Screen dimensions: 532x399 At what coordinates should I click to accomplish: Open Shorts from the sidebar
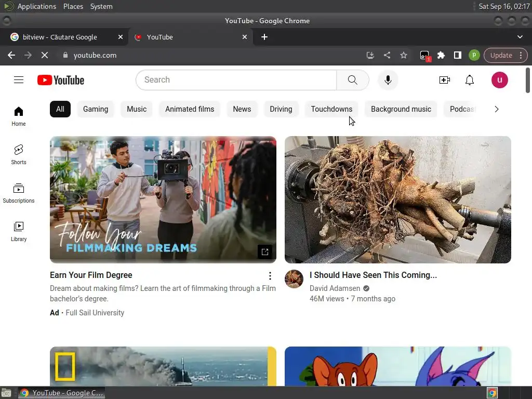pyautogui.click(x=19, y=155)
